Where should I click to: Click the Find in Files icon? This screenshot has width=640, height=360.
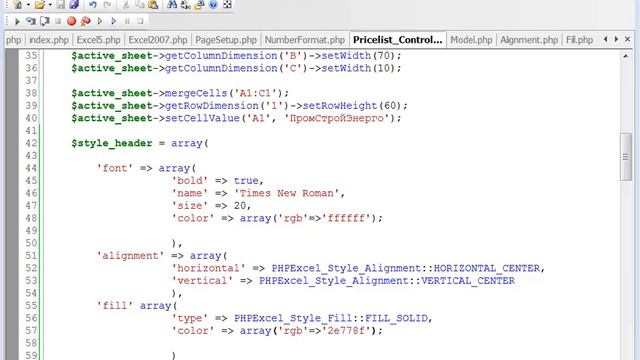tap(199, 5)
